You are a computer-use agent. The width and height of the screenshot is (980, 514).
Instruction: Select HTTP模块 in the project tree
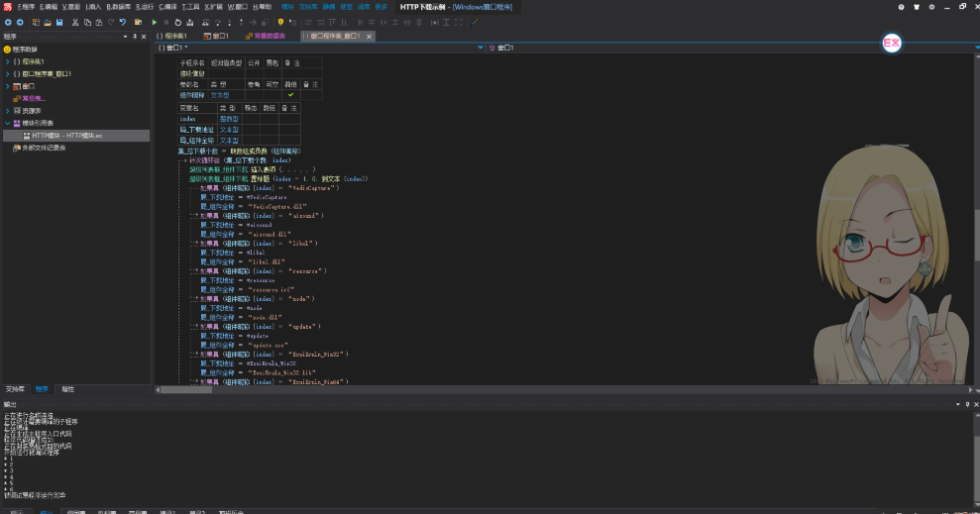coord(67,136)
